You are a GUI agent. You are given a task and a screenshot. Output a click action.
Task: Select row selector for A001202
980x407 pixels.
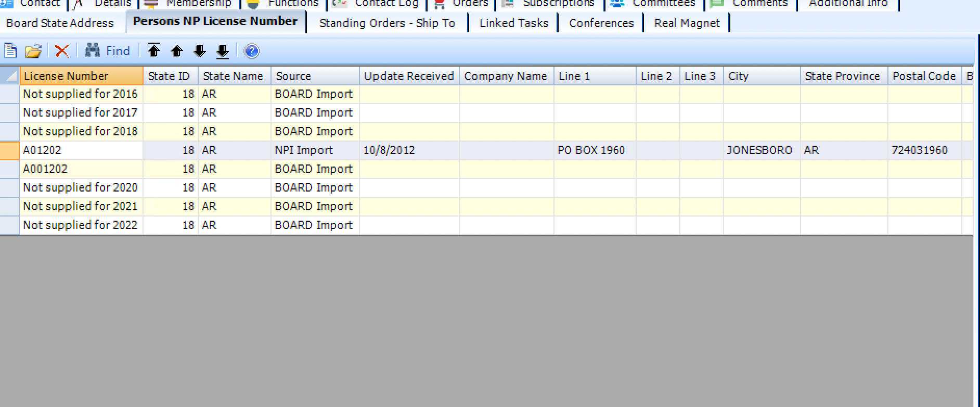pyautogui.click(x=9, y=169)
